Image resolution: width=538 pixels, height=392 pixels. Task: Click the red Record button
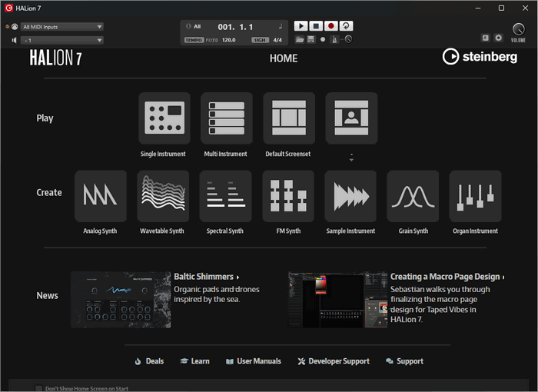pyautogui.click(x=330, y=26)
